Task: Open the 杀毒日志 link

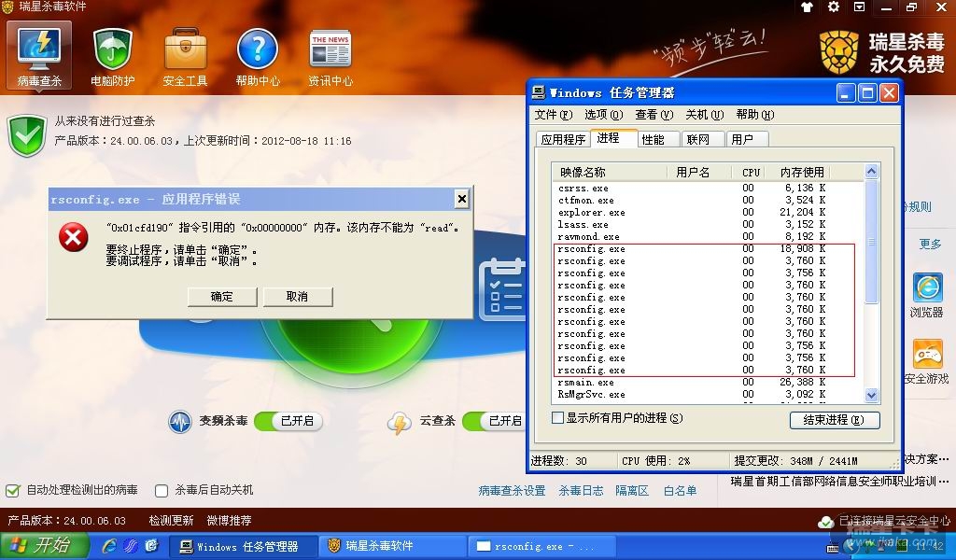Action: coord(581,491)
